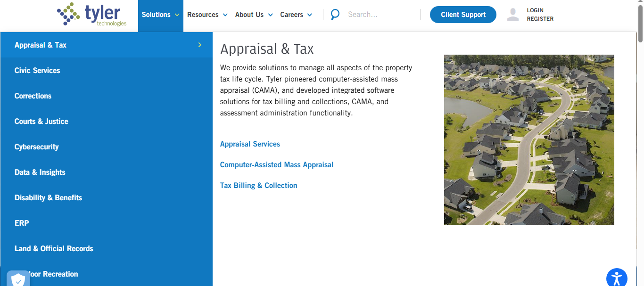Expand the About Us dropdown
The image size is (644, 286).
tap(250, 15)
